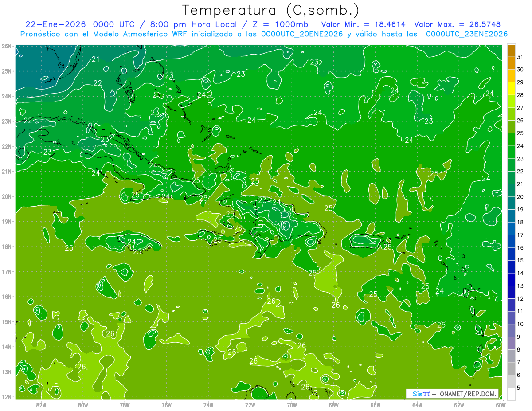Click the '18N' latitude axis label
This screenshot has height=411, width=532.
pos(7,247)
